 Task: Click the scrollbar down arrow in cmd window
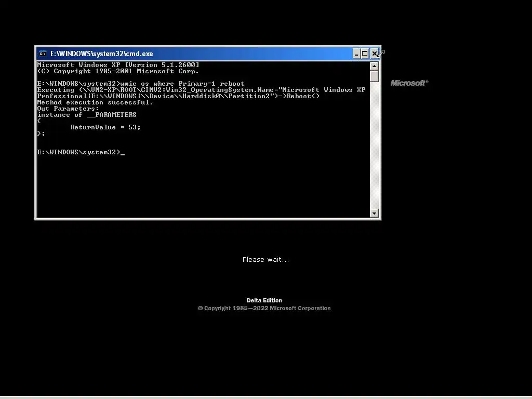tap(374, 214)
